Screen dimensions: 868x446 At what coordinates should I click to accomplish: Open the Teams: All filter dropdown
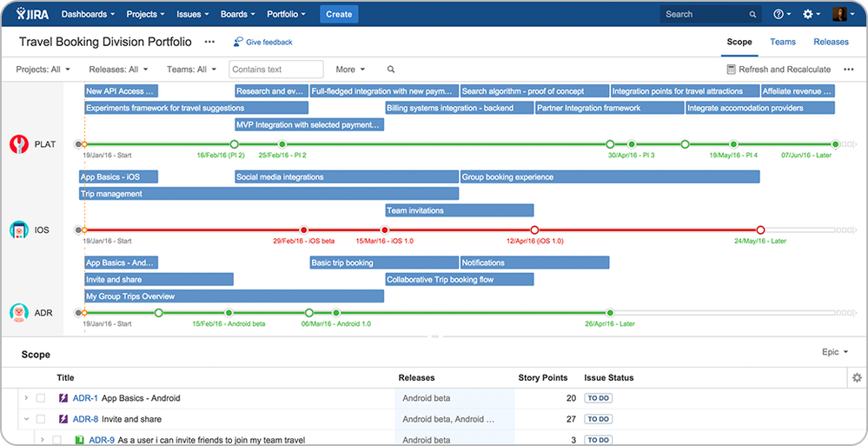pyautogui.click(x=191, y=70)
